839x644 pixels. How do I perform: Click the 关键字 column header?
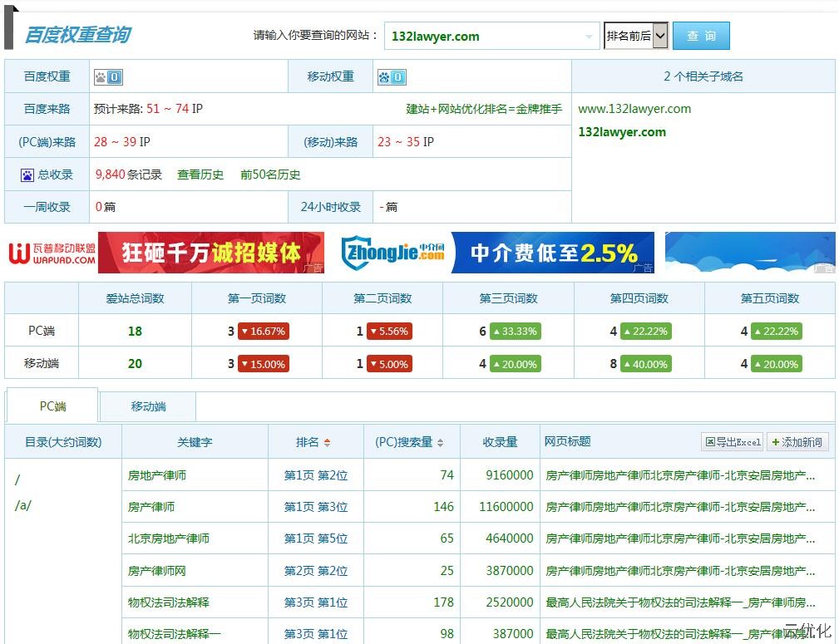(195, 442)
